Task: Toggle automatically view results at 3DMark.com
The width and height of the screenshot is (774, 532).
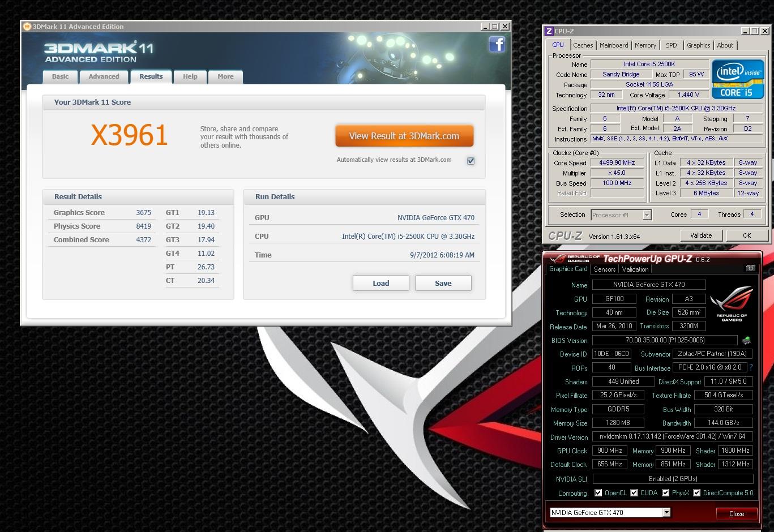Action: click(x=471, y=161)
